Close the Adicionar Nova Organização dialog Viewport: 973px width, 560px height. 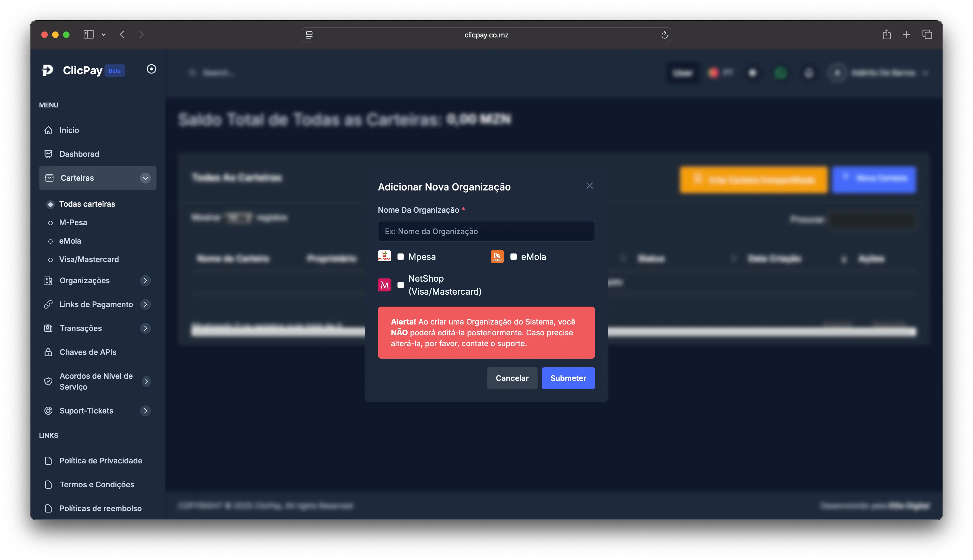coord(589,186)
